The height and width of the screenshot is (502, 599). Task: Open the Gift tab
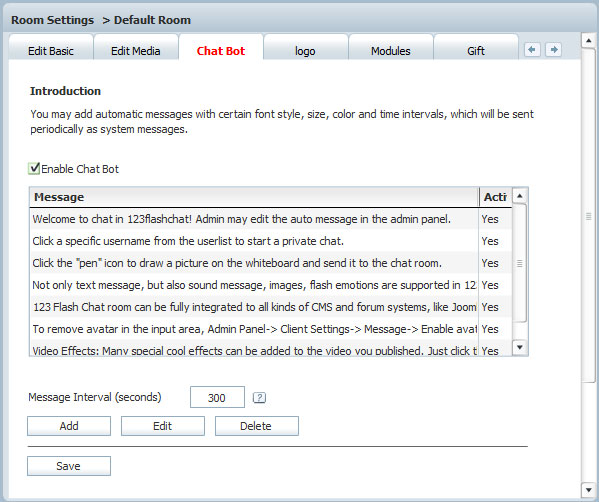476,51
